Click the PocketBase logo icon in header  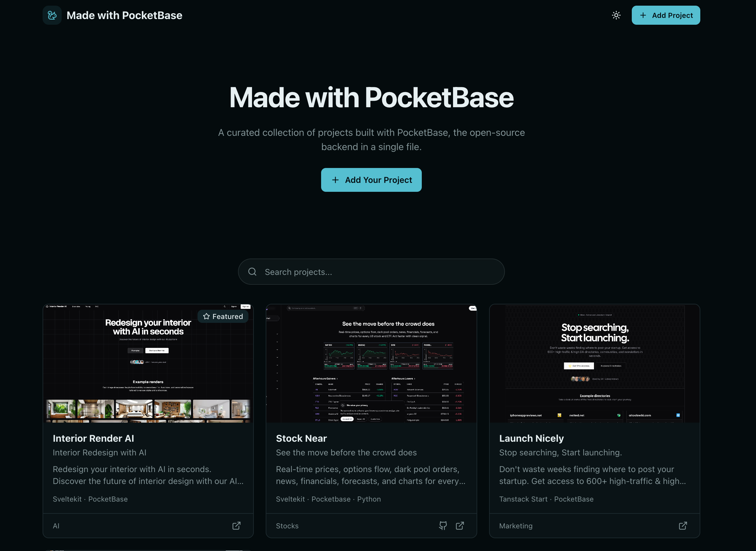point(52,15)
